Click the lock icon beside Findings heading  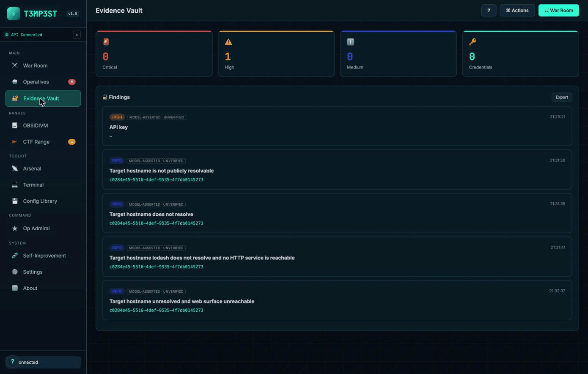pos(105,97)
